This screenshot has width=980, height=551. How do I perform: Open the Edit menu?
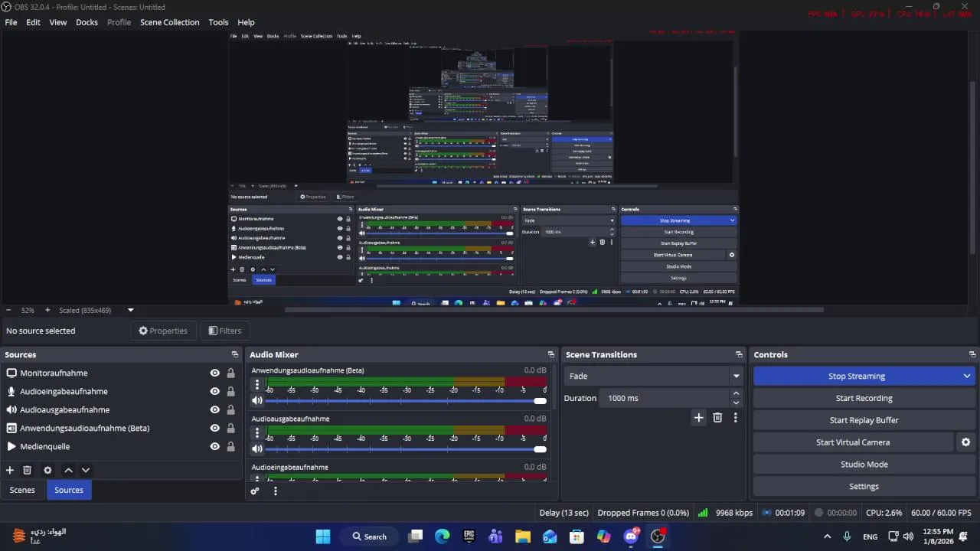(33, 22)
